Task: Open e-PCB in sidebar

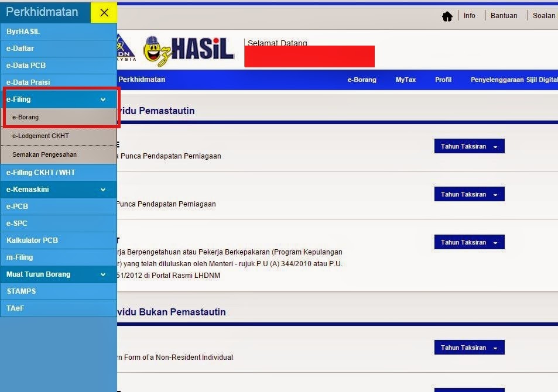Action: (59, 207)
